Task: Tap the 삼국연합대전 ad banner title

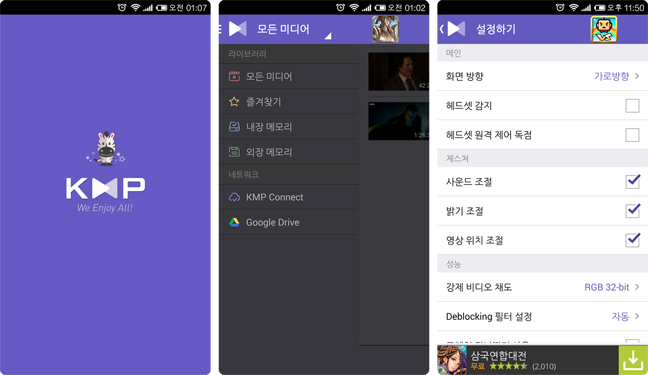Action: coord(499,355)
